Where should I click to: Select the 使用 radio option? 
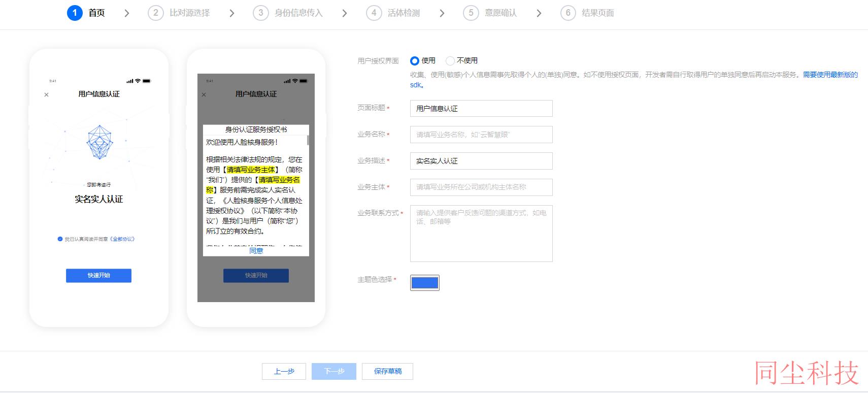tap(415, 61)
